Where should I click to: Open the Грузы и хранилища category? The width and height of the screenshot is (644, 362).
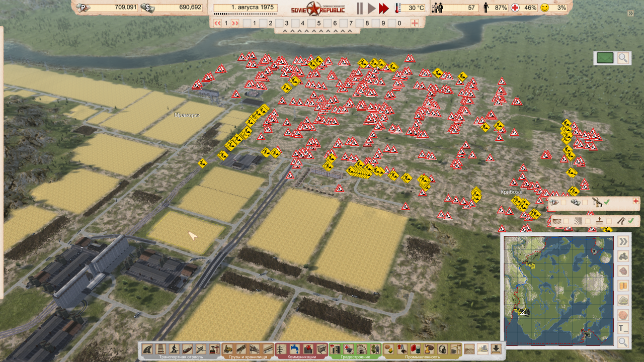[249, 357]
